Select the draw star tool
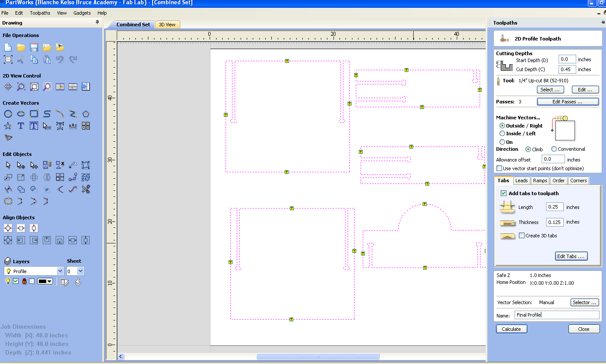The width and height of the screenshot is (606, 364). 8,126
